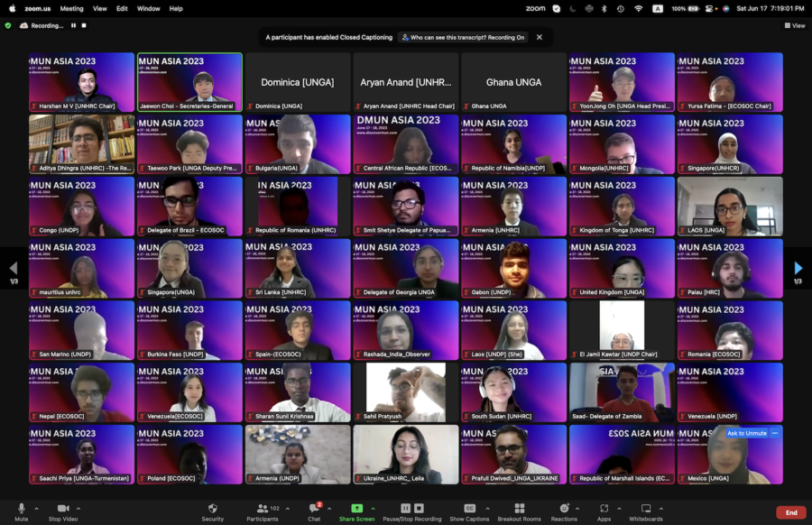The image size is (812, 525).
Task: Open the Meeting menu in menu bar
Action: tap(71, 8)
